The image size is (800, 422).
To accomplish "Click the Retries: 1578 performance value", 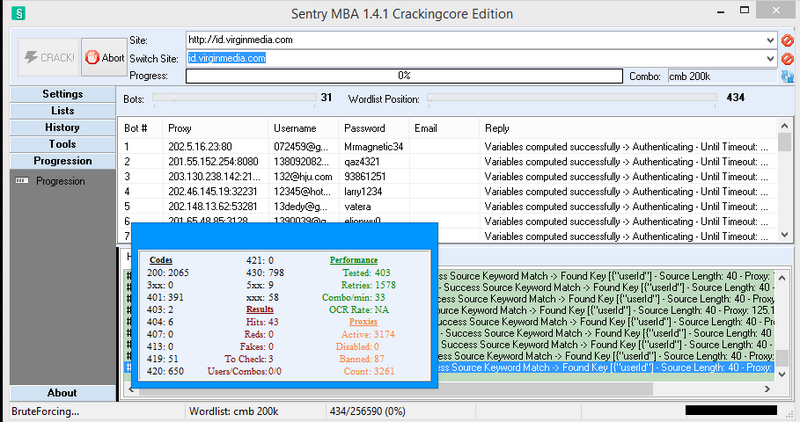I will point(368,285).
